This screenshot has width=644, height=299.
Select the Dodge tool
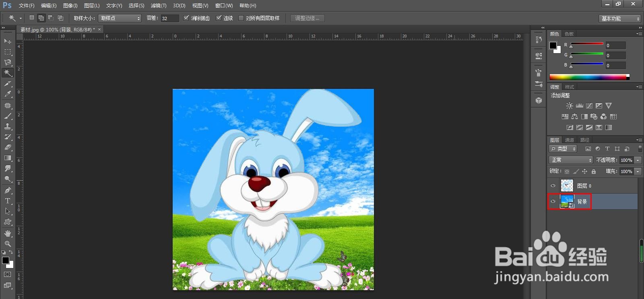tap(8, 179)
